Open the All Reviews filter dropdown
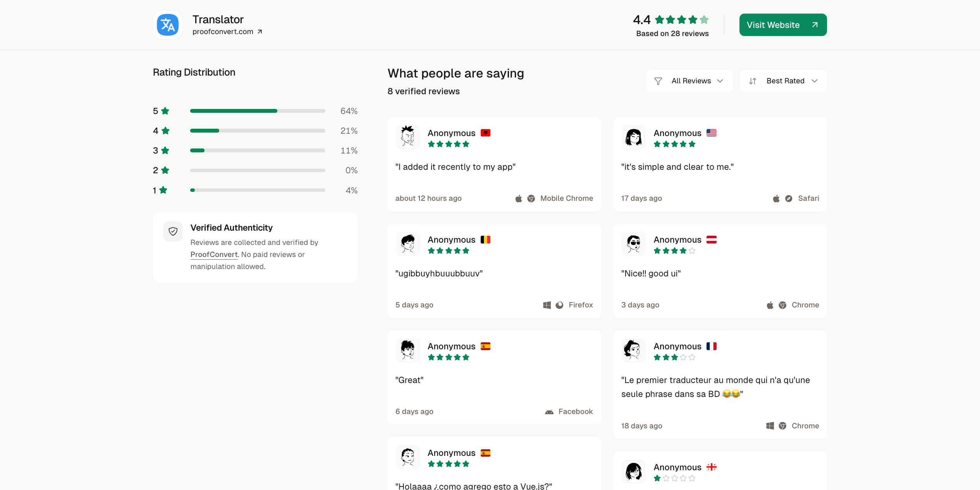The height and width of the screenshot is (490, 980). (689, 81)
